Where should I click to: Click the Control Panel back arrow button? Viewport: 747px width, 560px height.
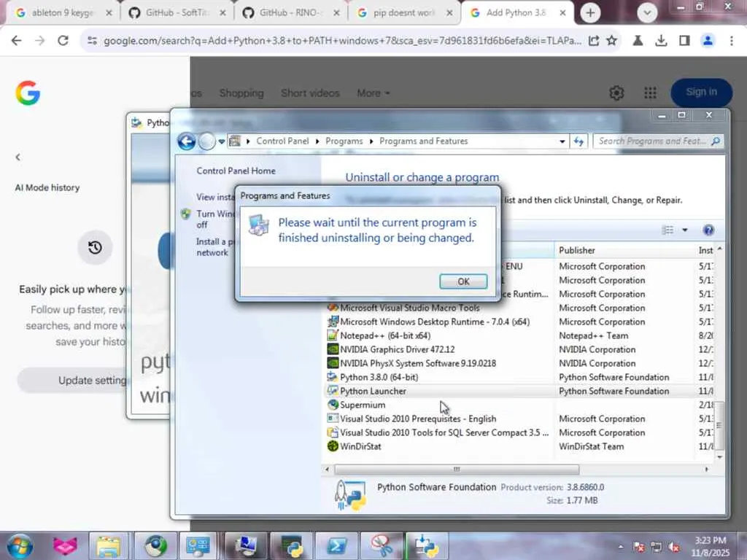186,141
